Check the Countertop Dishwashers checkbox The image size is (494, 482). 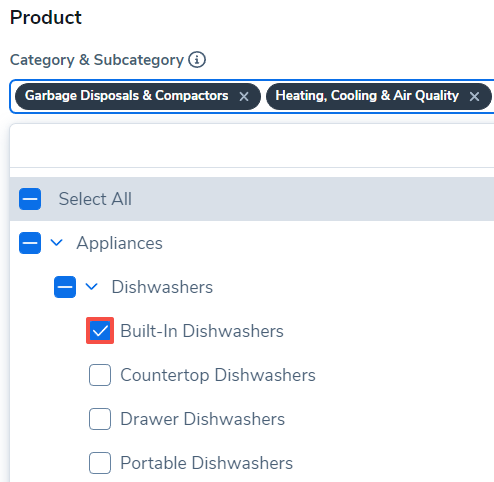click(100, 375)
